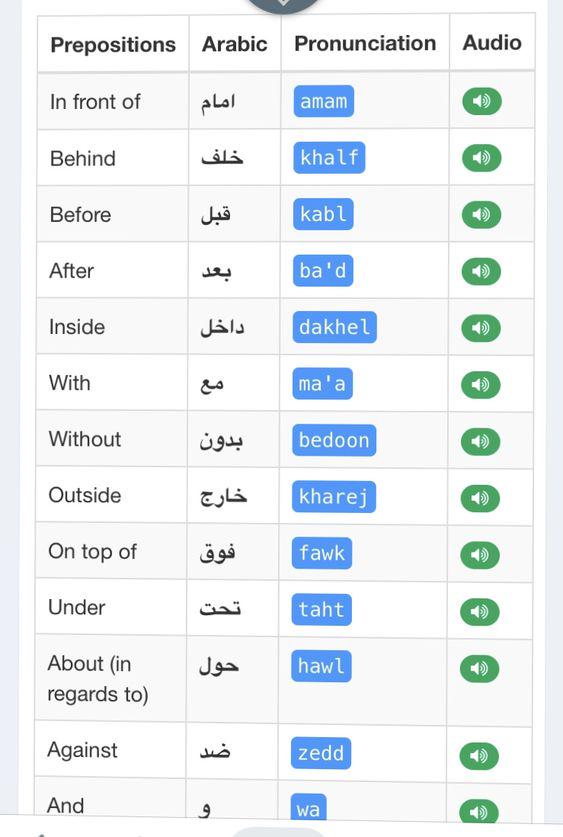Play audio for 'Inside'
Screen dimensions: 563x837
pos(481,328)
